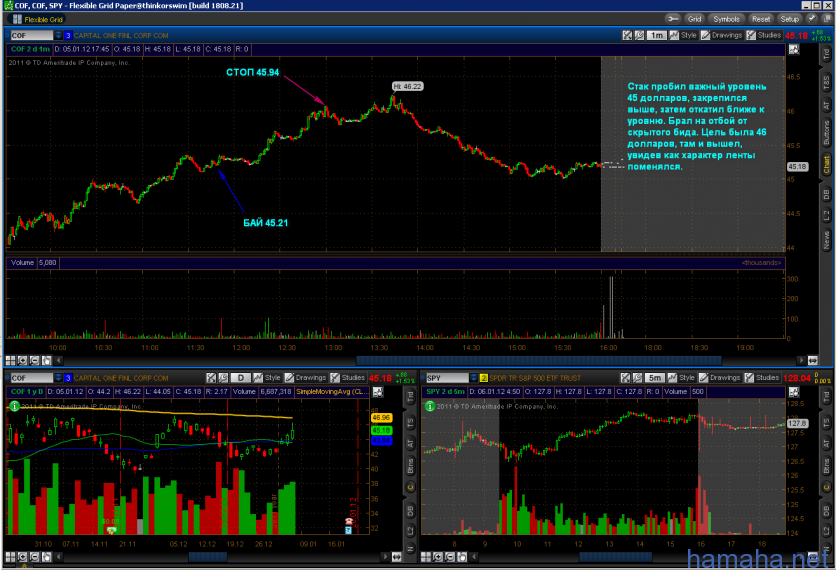Open Studies in SPY chart panel
This screenshot has height=570, width=836.
(763, 378)
